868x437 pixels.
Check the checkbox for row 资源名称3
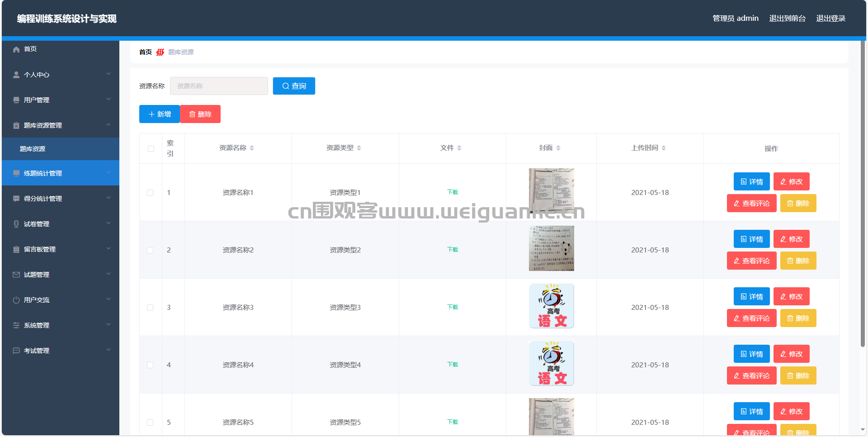coord(150,308)
